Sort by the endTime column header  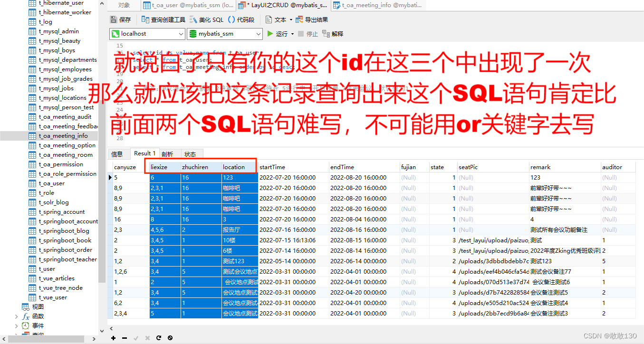click(365, 167)
